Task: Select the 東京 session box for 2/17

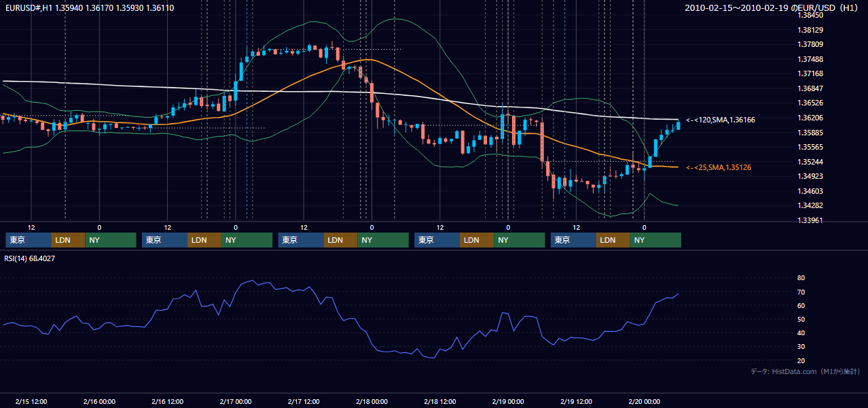Action: click(x=302, y=240)
